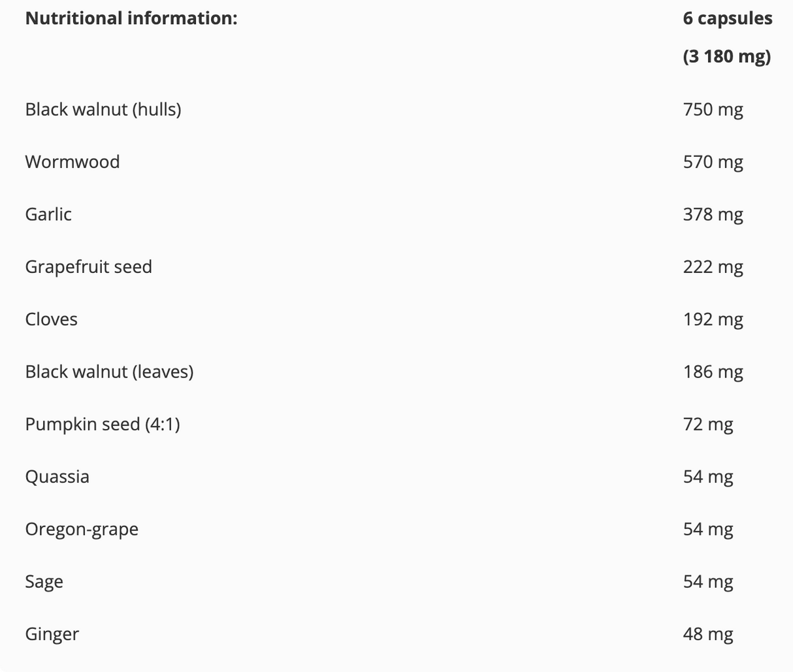Image resolution: width=793 pixels, height=672 pixels.
Task: Select the 186 mg amount
Action: 713,372
